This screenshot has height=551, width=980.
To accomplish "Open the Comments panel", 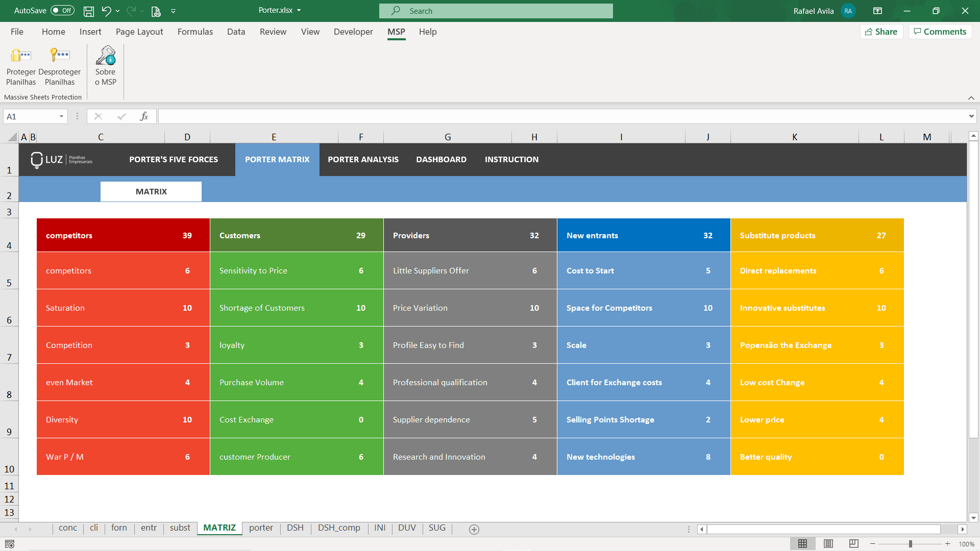I will [940, 31].
